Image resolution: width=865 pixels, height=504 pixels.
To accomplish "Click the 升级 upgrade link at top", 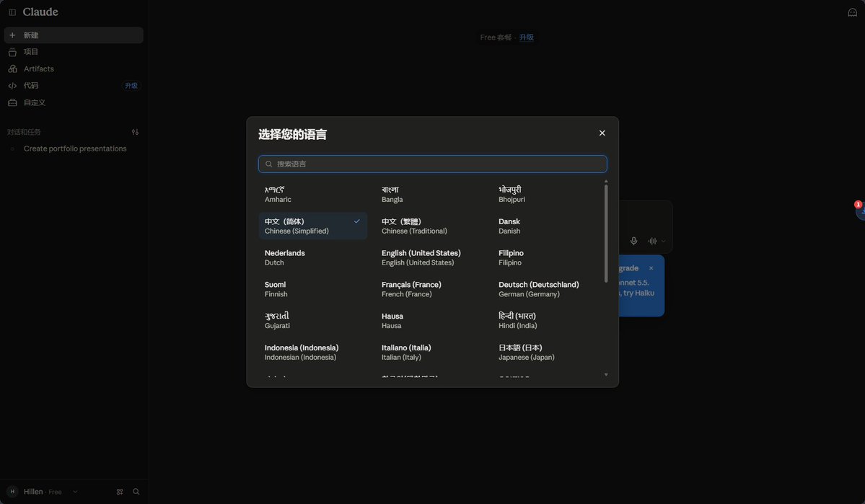I will (526, 37).
